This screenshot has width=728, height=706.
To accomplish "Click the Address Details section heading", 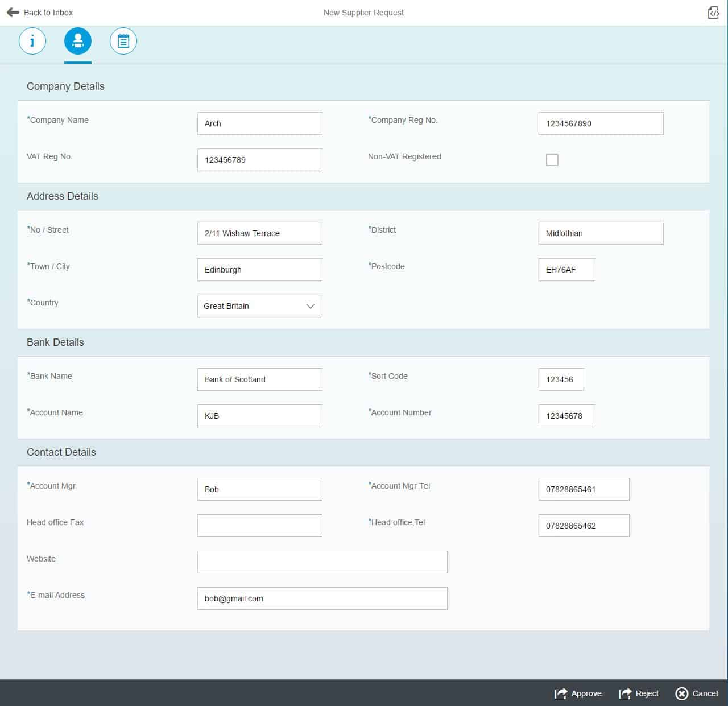I will tap(63, 196).
